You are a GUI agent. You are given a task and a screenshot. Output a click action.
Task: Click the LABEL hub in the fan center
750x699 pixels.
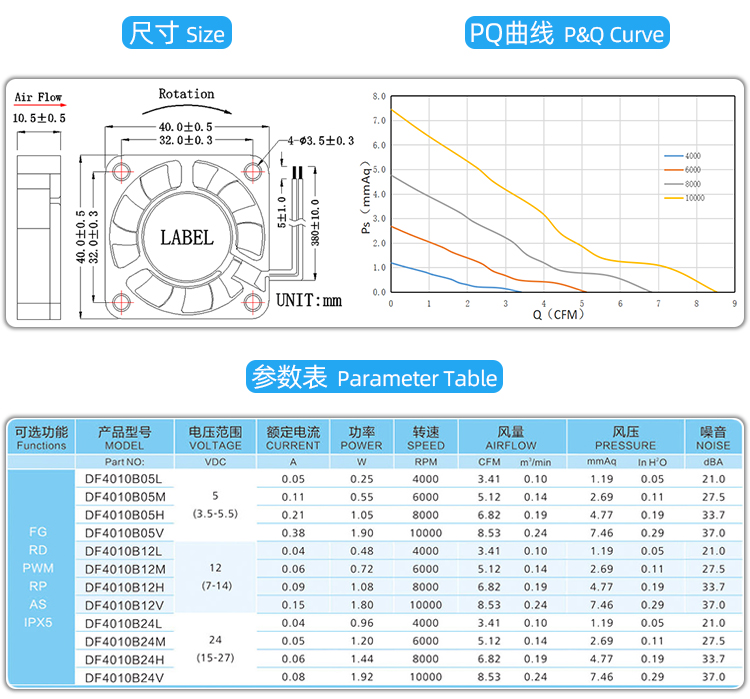(x=187, y=238)
